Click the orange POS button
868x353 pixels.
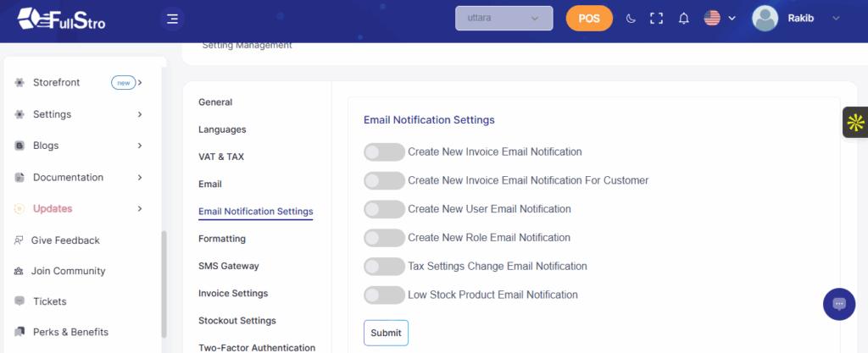click(588, 19)
